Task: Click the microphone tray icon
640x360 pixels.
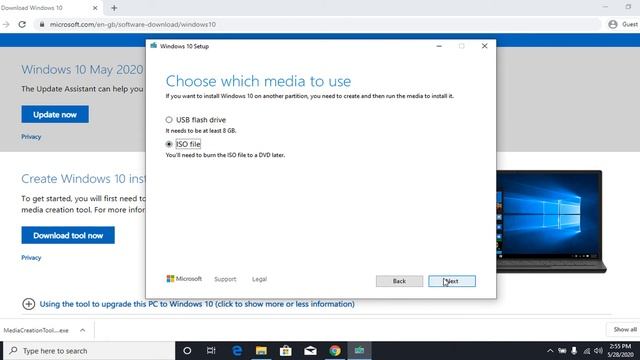Action: click(574, 351)
